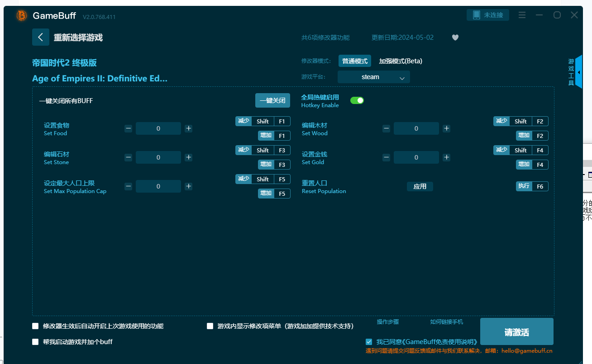Click Set Stone 减少 Shift F3 hotkey

[263, 150]
